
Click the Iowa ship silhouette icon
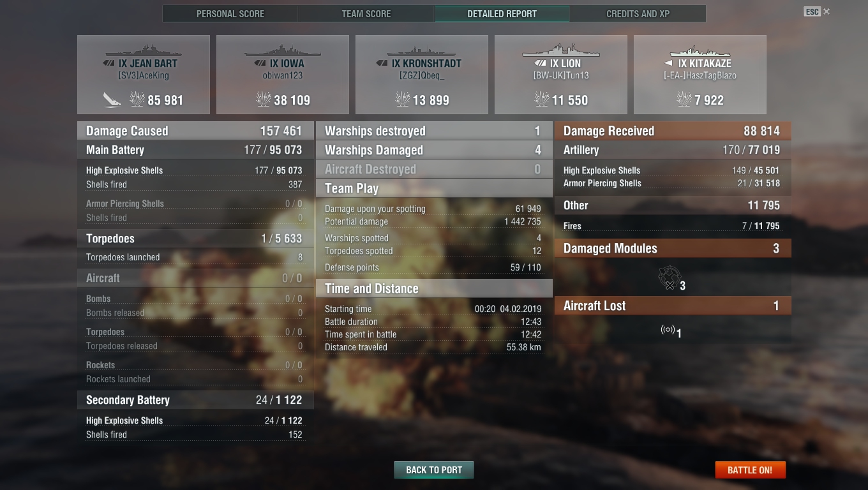pos(282,51)
